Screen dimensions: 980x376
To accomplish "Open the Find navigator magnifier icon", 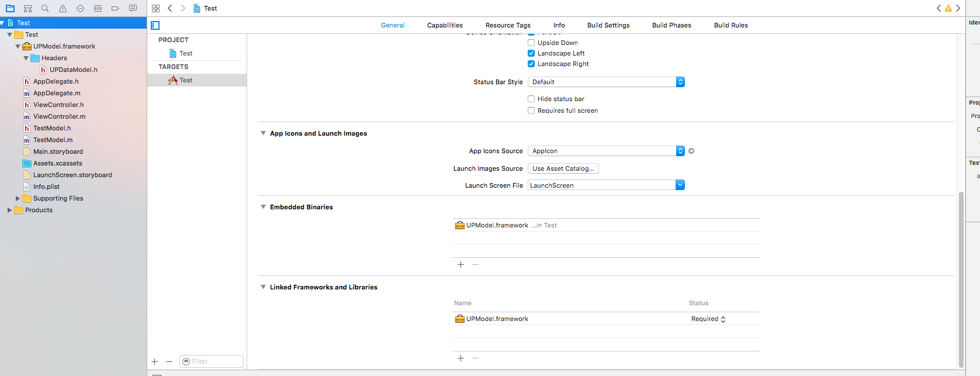I will coord(45,8).
